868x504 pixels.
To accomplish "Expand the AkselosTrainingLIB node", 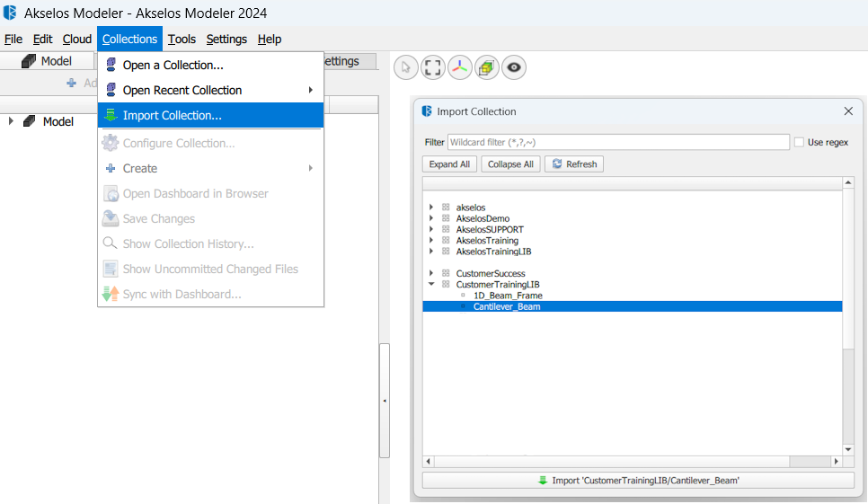I will pos(431,252).
